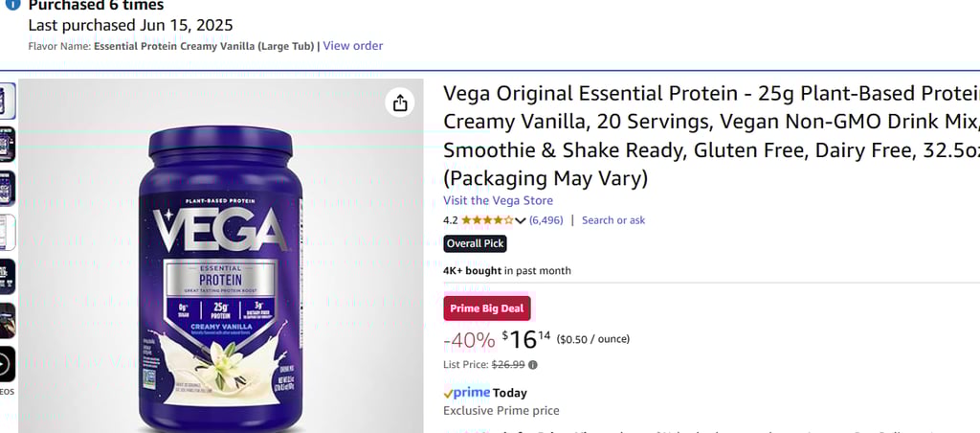Open the "View order" link
The height and width of the screenshot is (433, 980).
353,46
